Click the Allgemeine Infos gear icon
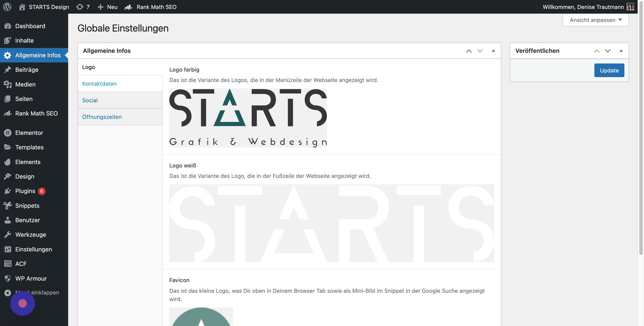This screenshot has height=326, width=644. (x=8, y=55)
